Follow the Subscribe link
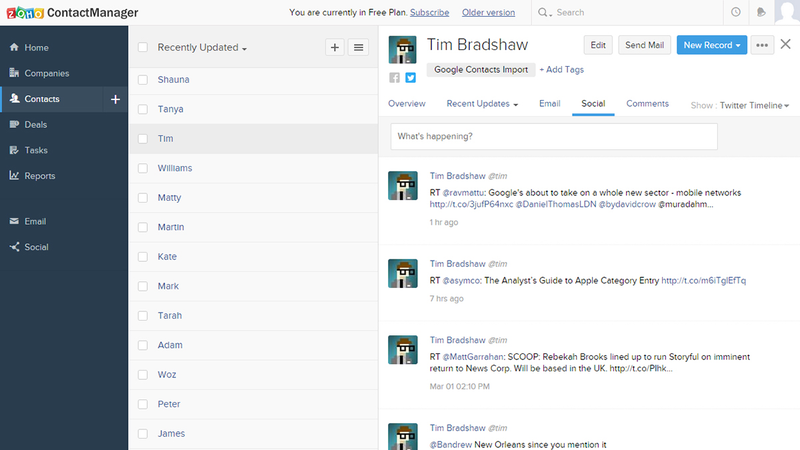The height and width of the screenshot is (450, 800). pos(430,12)
